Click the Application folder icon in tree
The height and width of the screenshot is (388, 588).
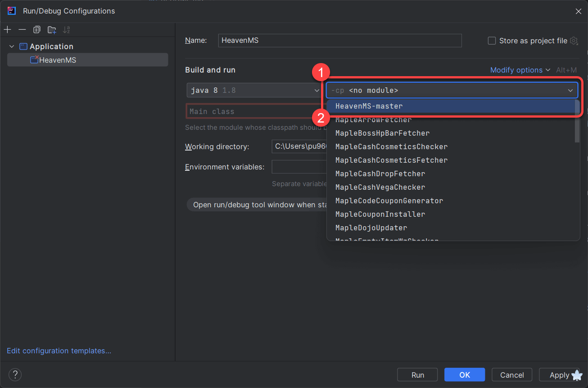(x=23, y=46)
